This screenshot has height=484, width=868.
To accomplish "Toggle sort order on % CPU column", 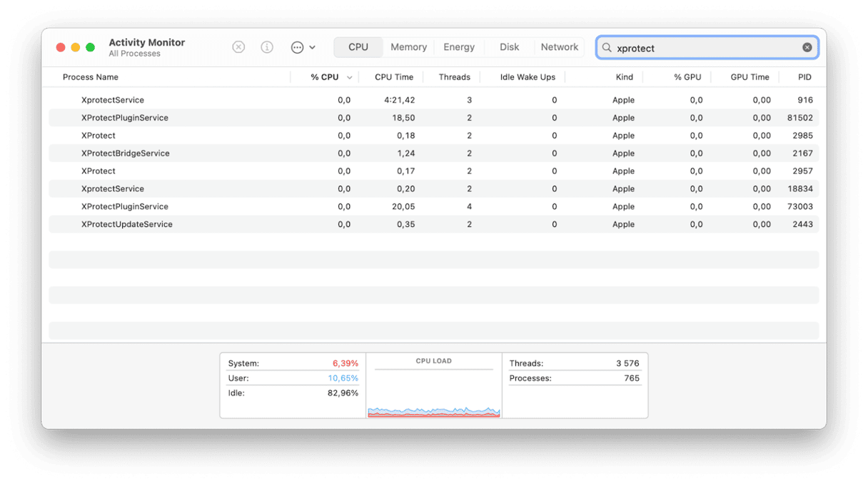I will [x=325, y=77].
